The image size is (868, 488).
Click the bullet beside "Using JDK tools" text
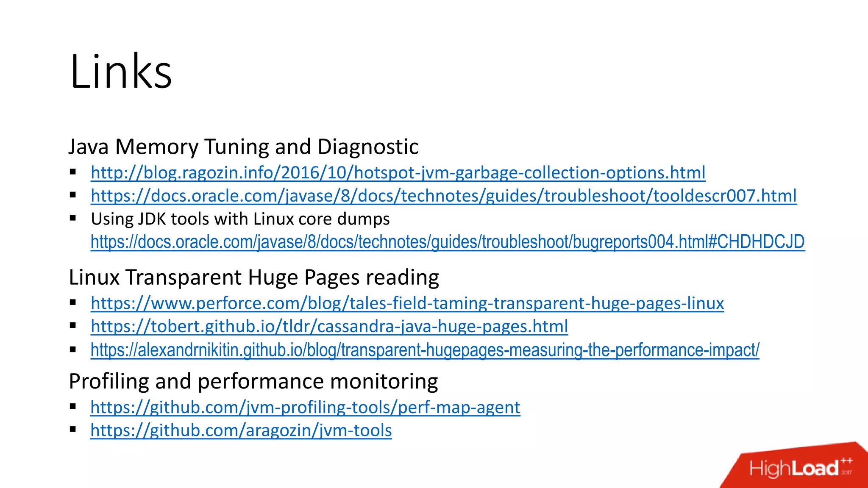73,218
